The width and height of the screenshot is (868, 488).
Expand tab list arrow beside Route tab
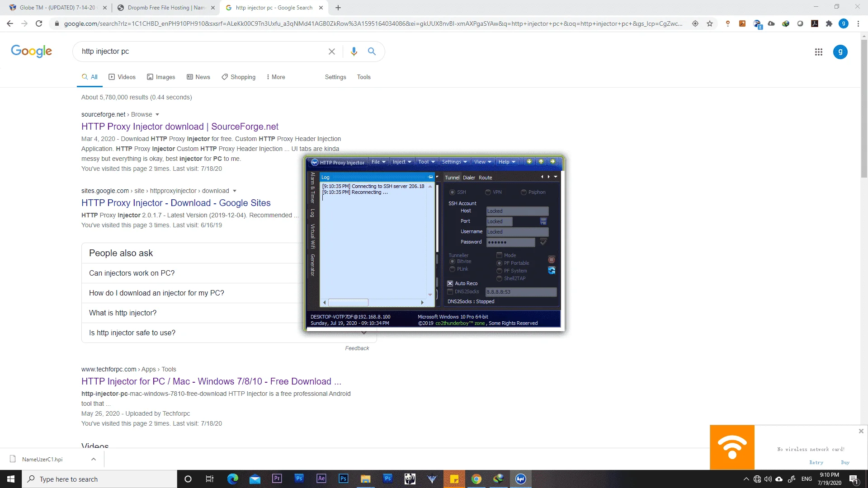pos(556,177)
